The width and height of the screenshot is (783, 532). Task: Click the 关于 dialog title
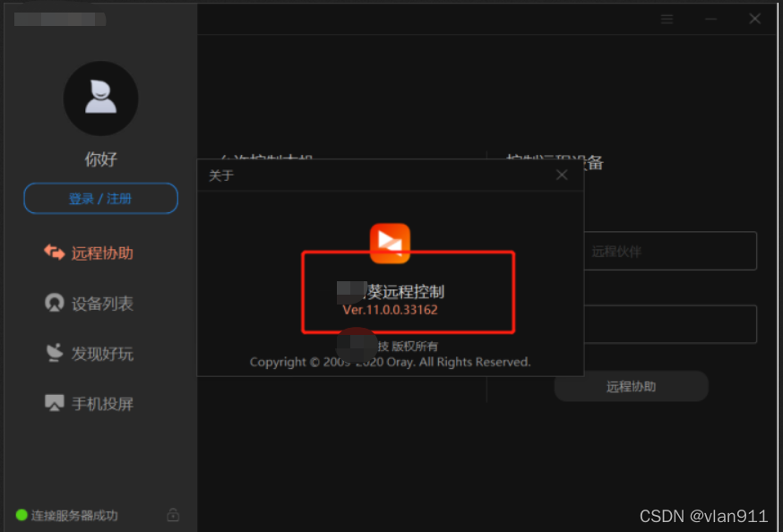click(x=221, y=176)
